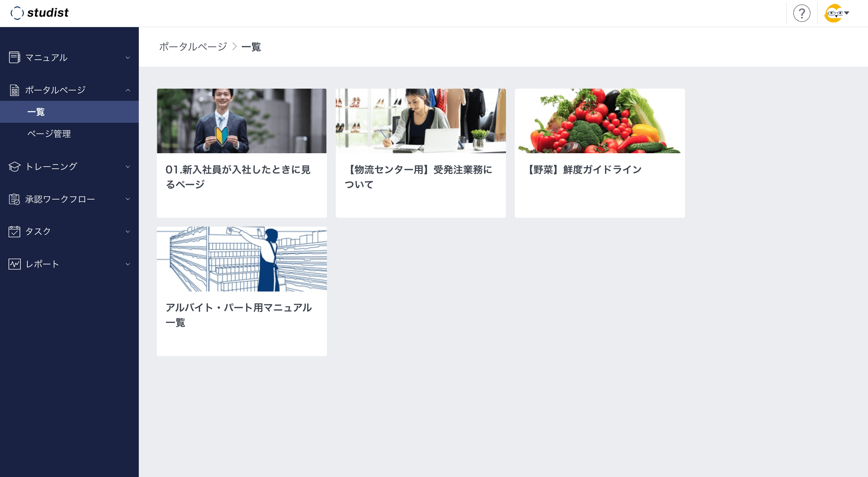Screen dimensions: 868x477
Task: Expand the マニュアル menu chevron
Action: (128, 58)
